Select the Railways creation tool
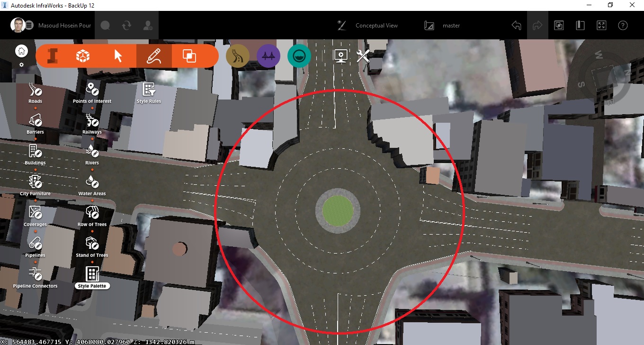644x345 pixels. tap(92, 121)
